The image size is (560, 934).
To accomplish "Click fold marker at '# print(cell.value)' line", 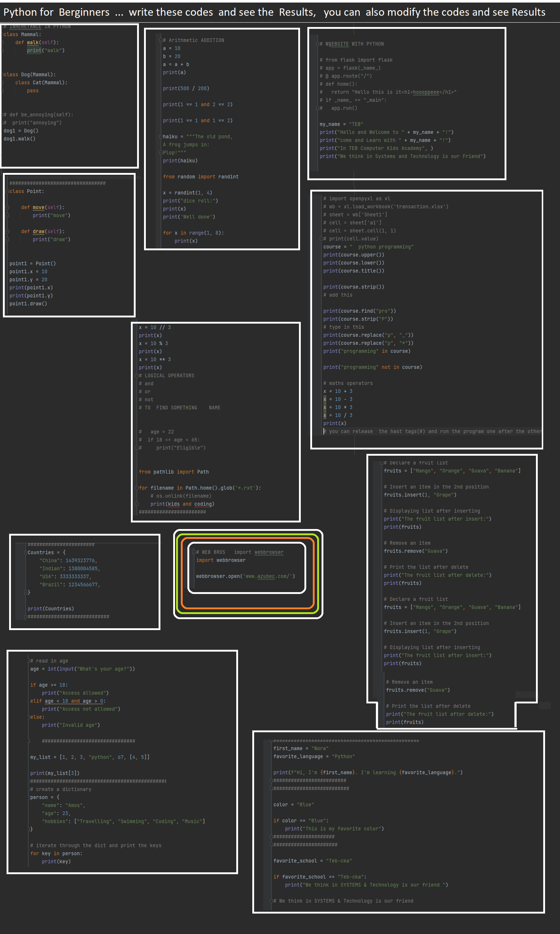I will pos(321,239).
